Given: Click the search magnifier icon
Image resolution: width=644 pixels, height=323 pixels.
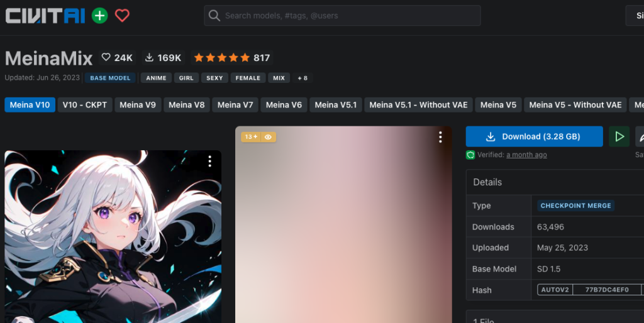Looking at the screenshot, I should click(214, 16).
